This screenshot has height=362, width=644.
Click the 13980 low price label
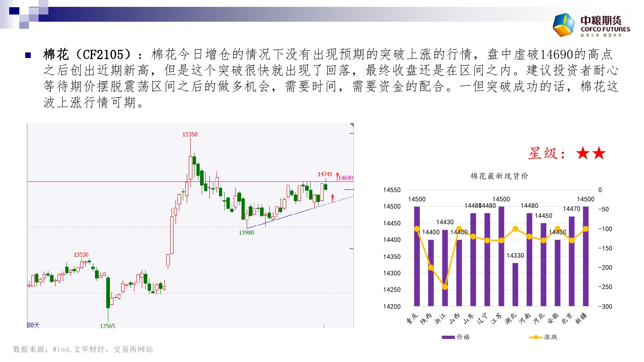click(246, 232)
